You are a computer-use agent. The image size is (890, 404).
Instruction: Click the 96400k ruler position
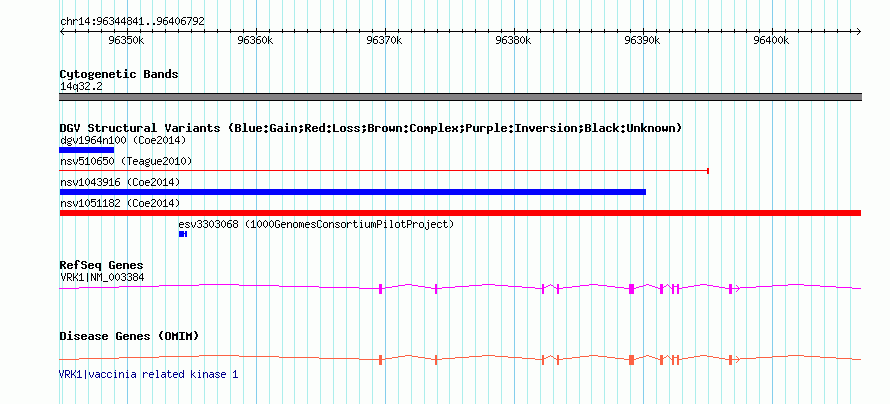771,40
